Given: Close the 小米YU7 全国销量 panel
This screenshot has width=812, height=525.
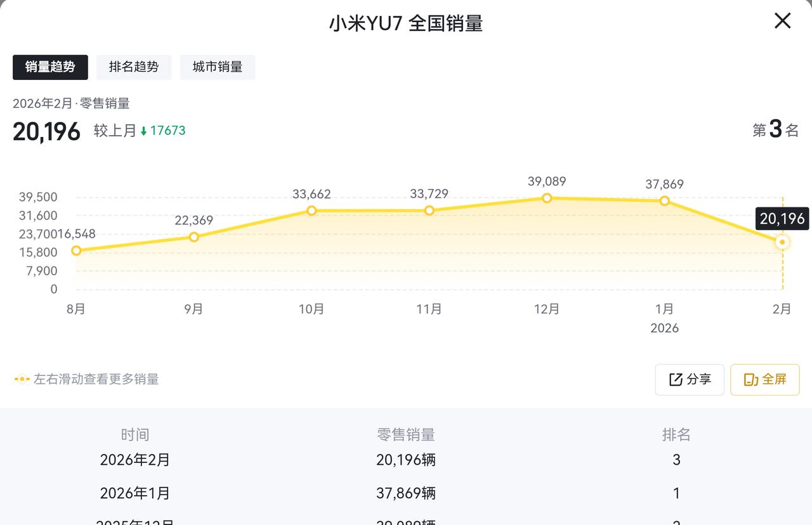Looking at the screenshot, I should [783, 21].
